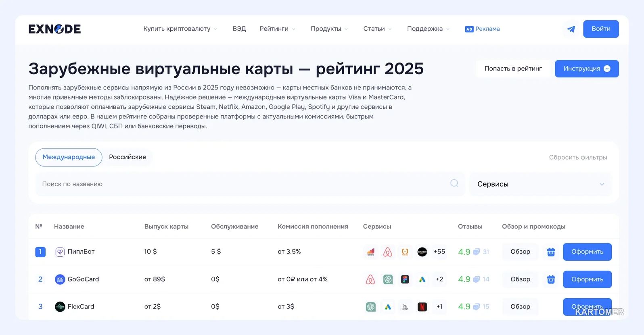
Task: Click the ПиплБот name
Action: tap(81, 252)
